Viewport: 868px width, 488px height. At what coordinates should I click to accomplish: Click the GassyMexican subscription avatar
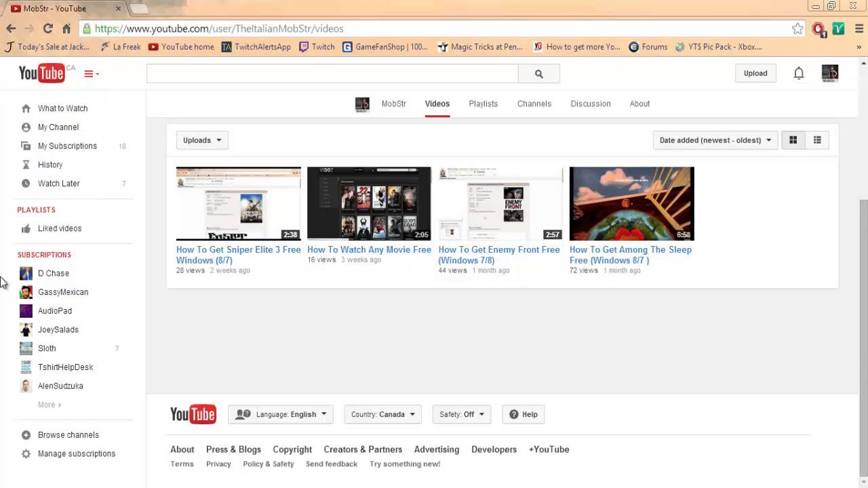[x=26, y=292]
